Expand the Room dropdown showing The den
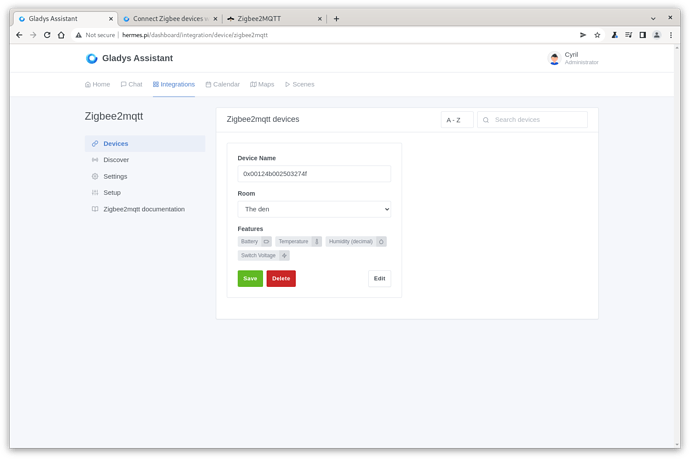 click(314, 209)
